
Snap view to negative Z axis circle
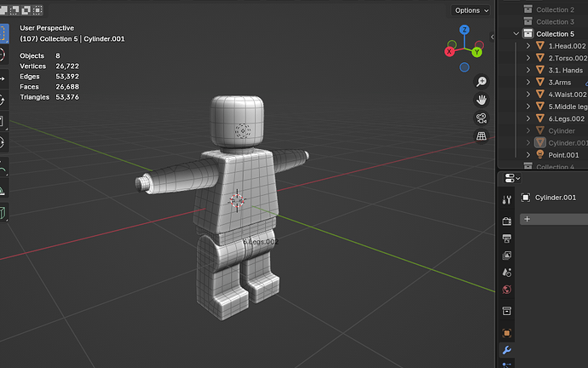tap(464, 67)
